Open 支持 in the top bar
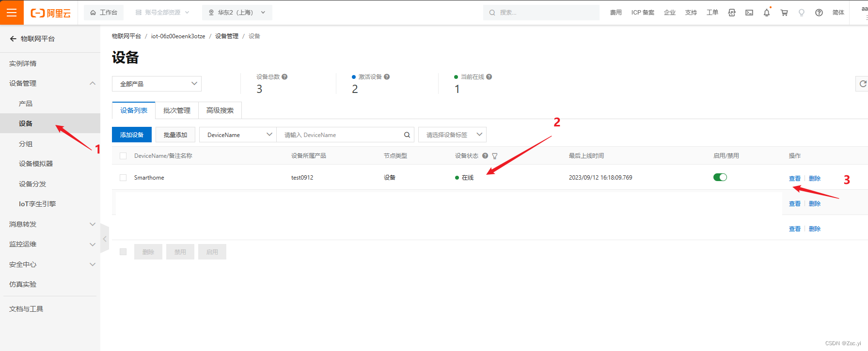868x351 pixels. (691, 13)
